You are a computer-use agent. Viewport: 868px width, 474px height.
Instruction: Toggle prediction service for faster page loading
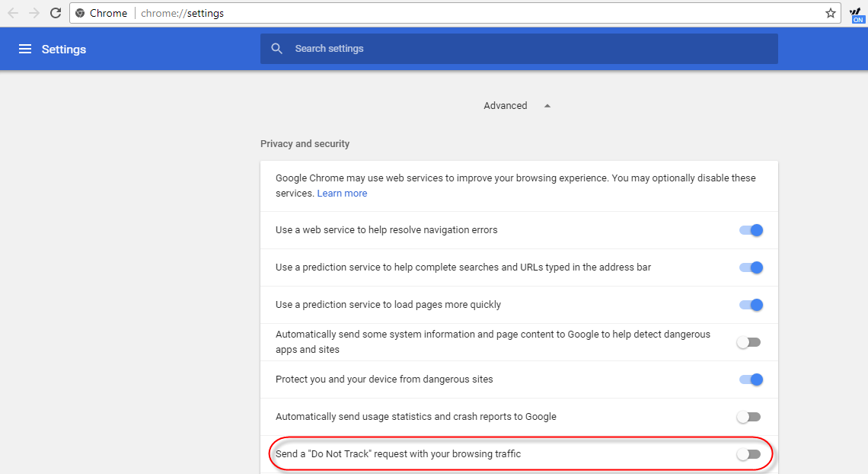[x=751, y=305]
